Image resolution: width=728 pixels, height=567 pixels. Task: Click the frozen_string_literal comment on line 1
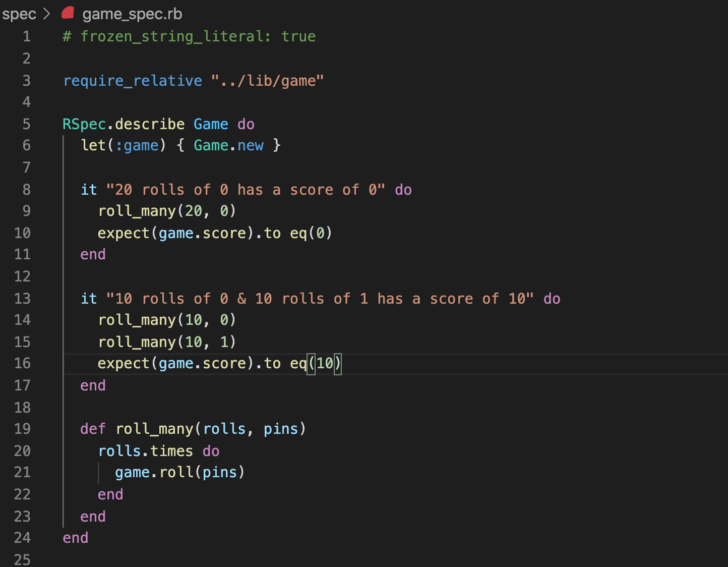pyautogui.click(x=189, y=36)
